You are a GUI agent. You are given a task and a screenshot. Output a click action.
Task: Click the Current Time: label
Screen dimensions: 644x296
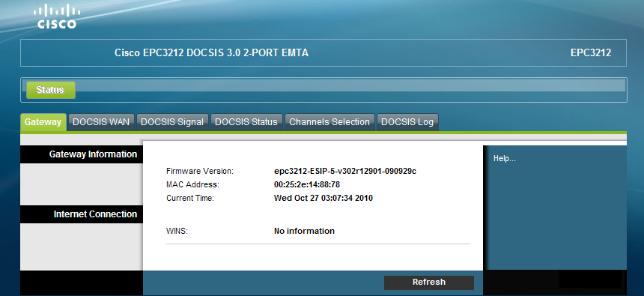(x=190, y=198)
